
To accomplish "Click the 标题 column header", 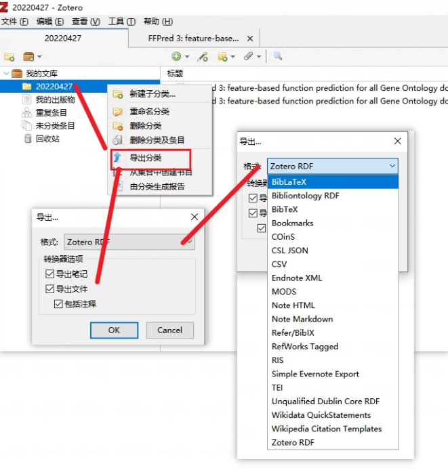I will 175,73.
